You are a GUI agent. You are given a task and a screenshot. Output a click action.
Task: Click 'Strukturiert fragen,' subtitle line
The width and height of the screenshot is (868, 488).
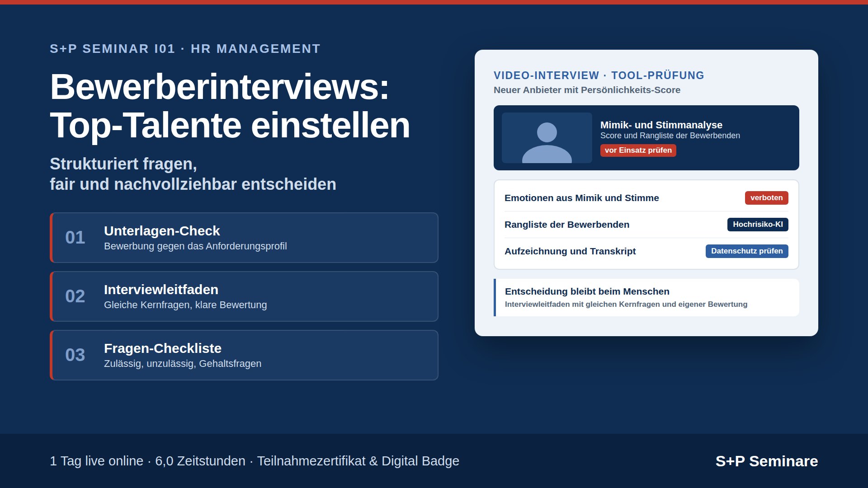pos(123,164)
